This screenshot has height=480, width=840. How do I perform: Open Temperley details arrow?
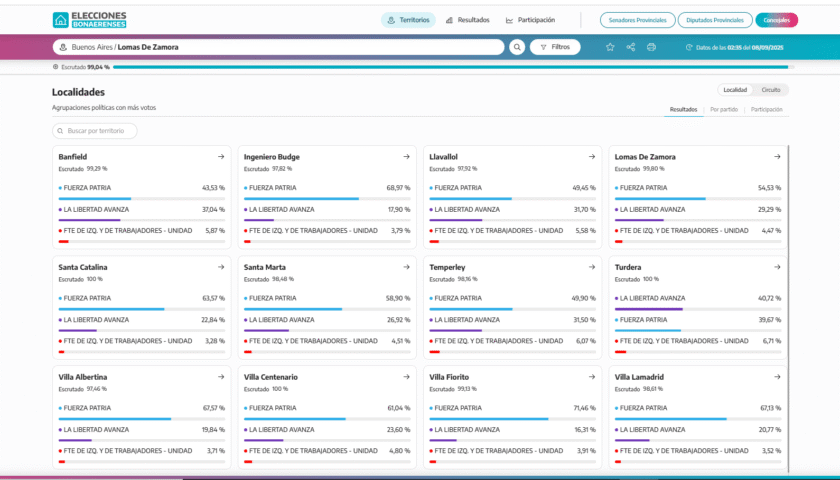(x=592, y=267)
